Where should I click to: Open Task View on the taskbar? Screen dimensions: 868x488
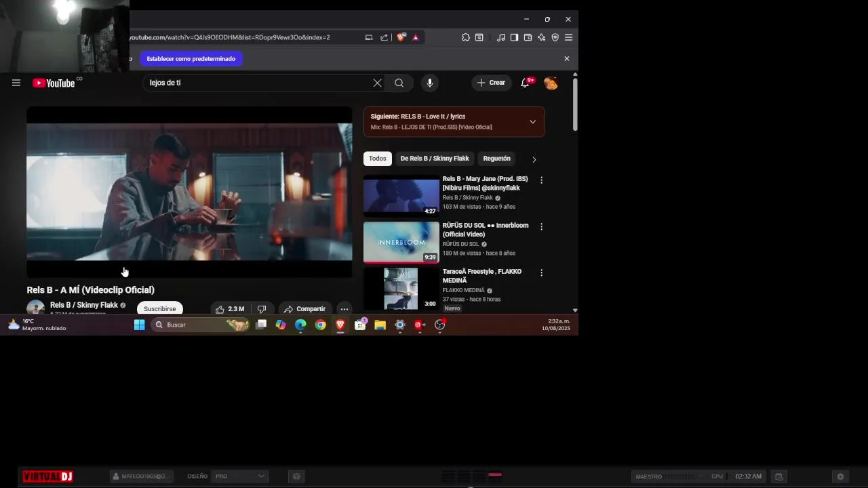(x=261, y=325)
